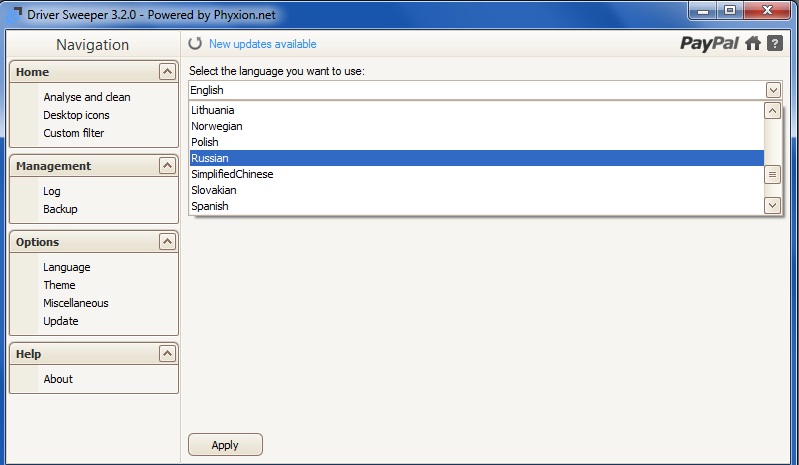Select Polish in language list
The image size is (799, 465).
(x=476, y=142)
